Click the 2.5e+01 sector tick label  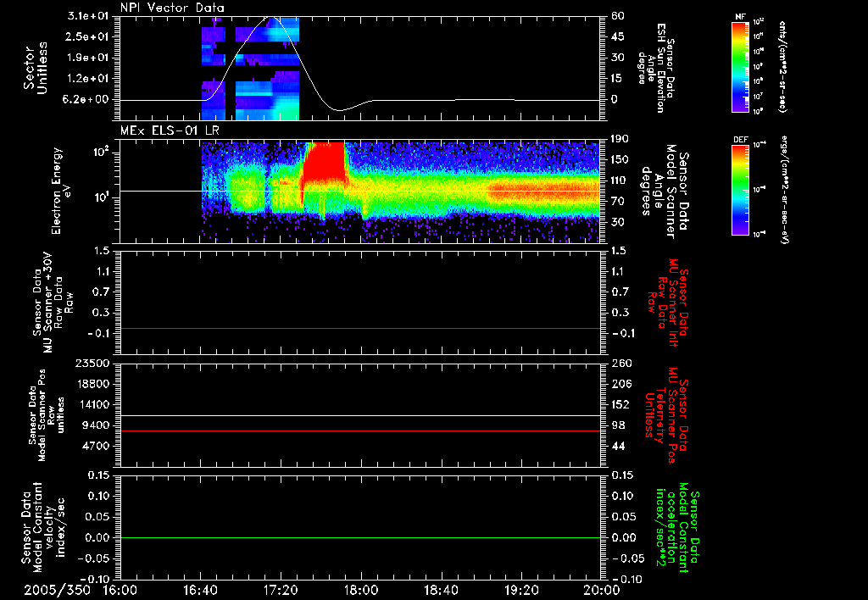[86, 36]
